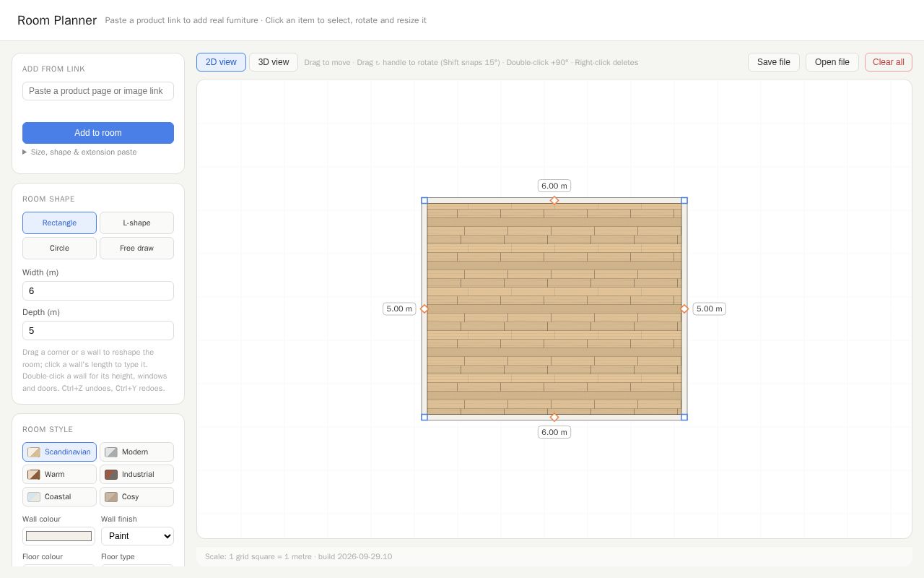This screenshot has width=924, height=578.
Task: Choose the Modern room style
Action: pos(136,452)
